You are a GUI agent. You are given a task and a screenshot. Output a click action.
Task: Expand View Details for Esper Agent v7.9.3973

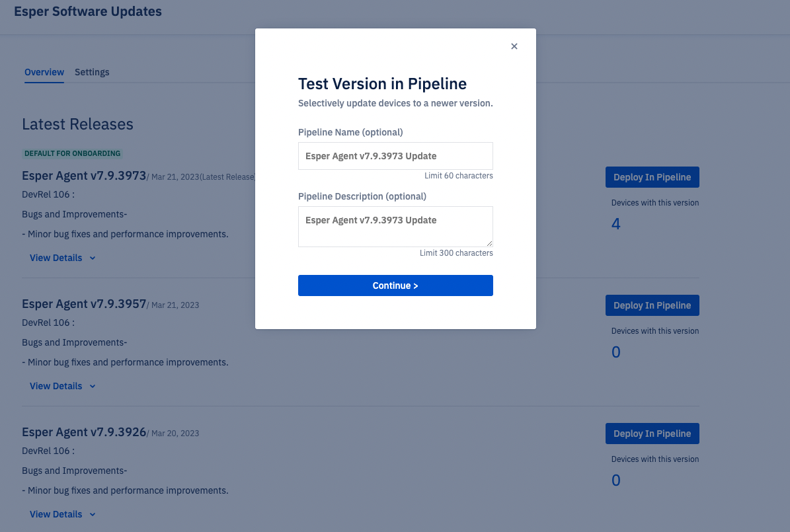[56, 258]
